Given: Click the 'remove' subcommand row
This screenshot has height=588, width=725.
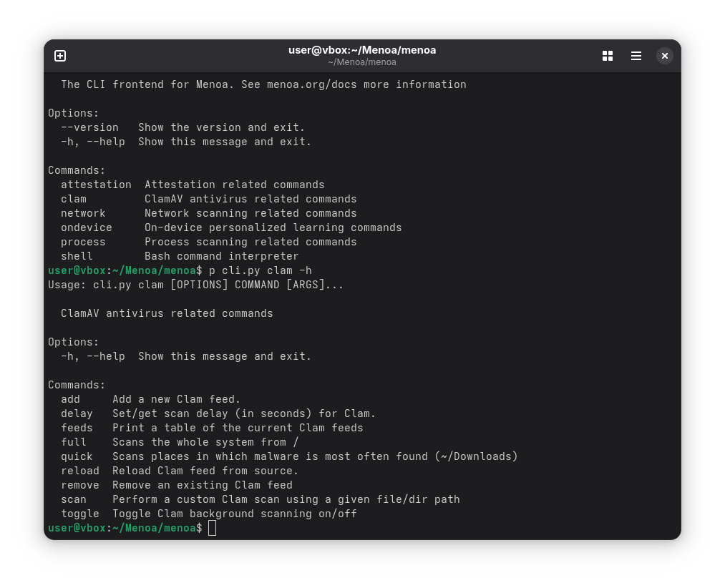Looking at the screenshot, I should (x=177, y=486).
